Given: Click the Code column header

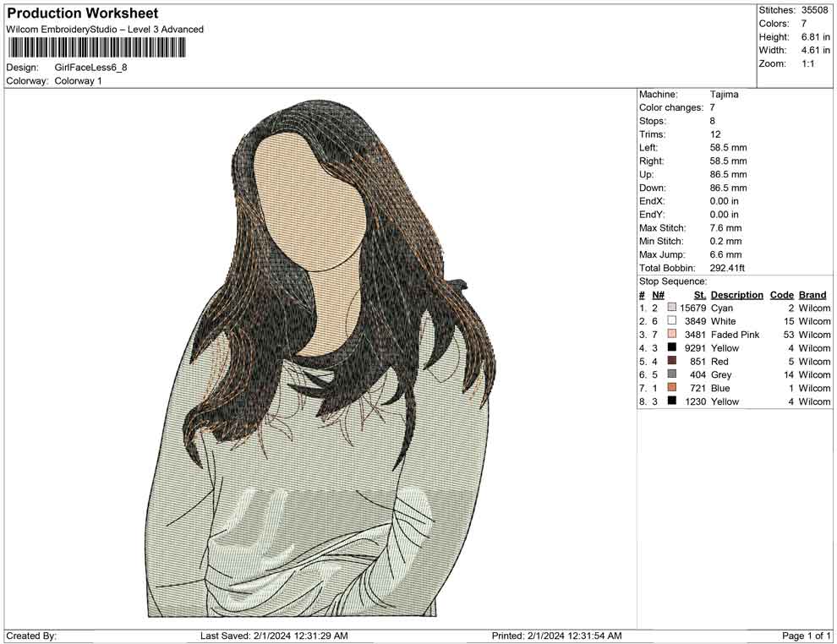Looking at the screenshot, I should point(782,295).
